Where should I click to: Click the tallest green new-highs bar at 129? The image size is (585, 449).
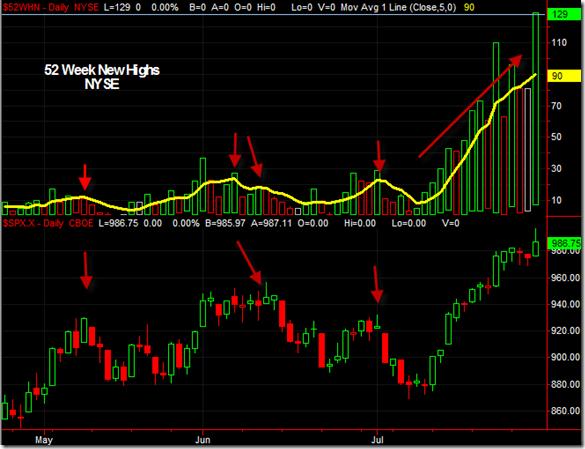(535, 109)
